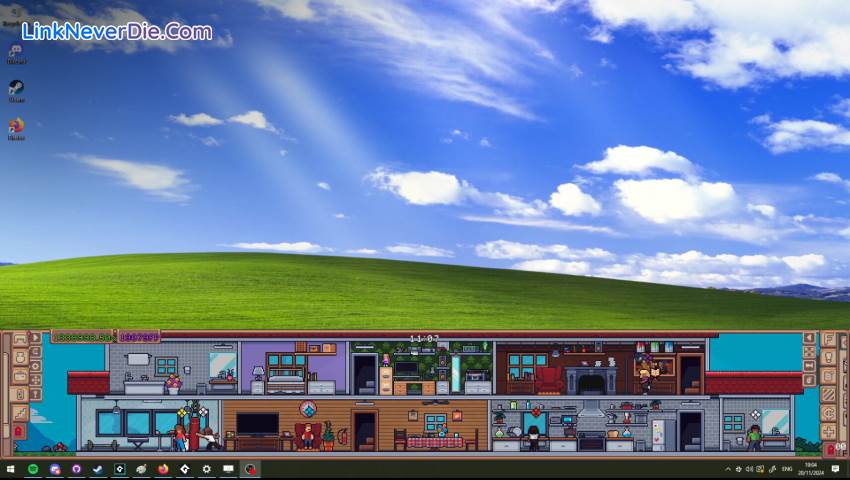Expand the left panel with arrow button
The width and height of the screenshot is (850, 480).
click(x=36, y=338)
